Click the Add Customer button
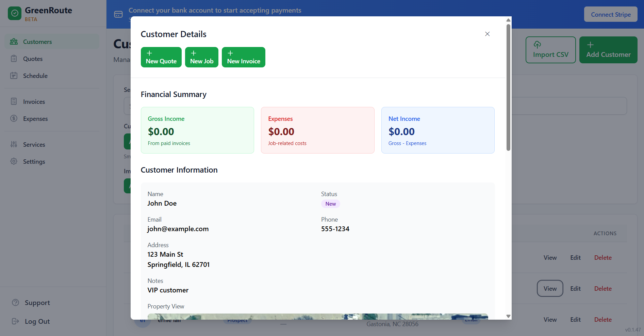Viewport: 644px width, 336px height. (x=608, y=50)
